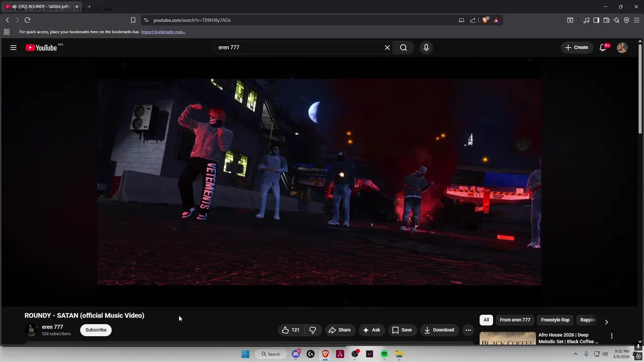This screenshot has width=644, height=362.
Task: Open Afro House 2026 video options
Action: 612,336
